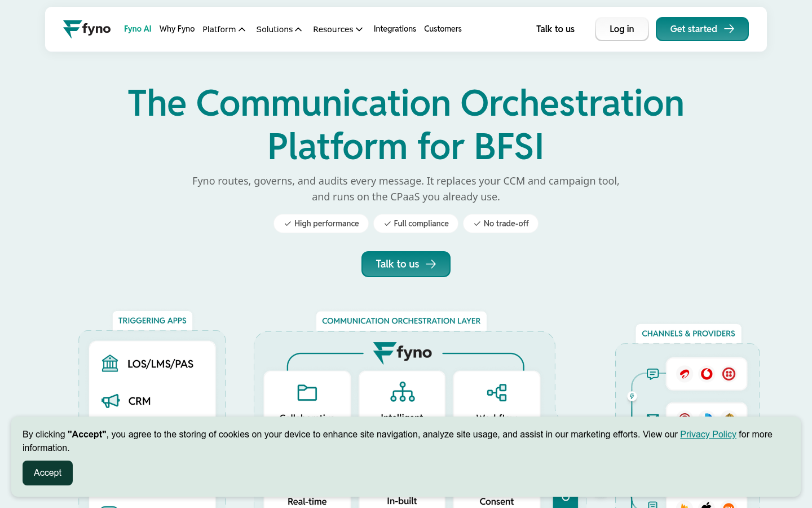This screenshot has width=812, height=508.
Task: Click the CHANNELS & PROVIDERS label
Action: coord(689,334)
